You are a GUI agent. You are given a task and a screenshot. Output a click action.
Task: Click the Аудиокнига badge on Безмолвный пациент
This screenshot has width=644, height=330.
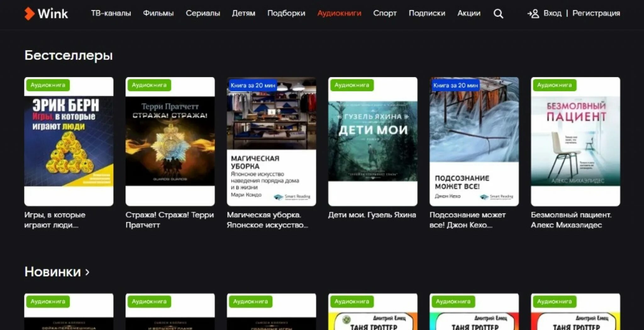pyautogui.click(x=554, y=85)
